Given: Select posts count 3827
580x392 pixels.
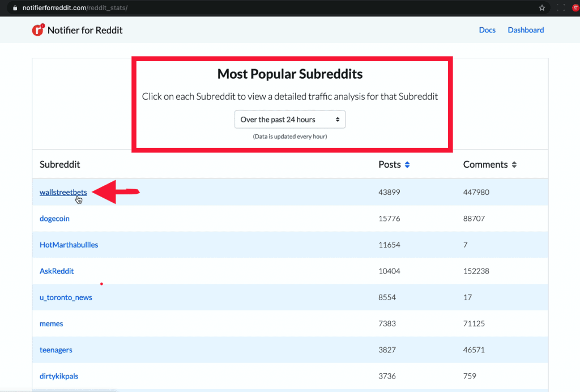Looking at the screenshot, I should pos(387,350).
